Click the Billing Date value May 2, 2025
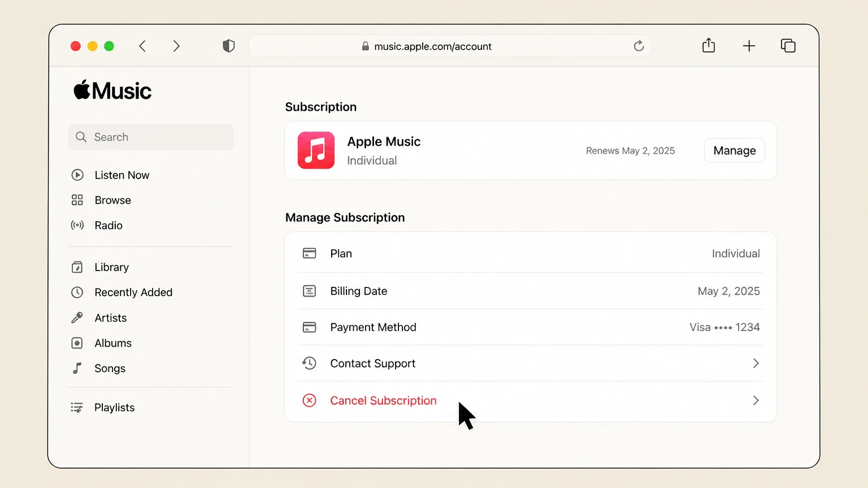 [728, 291]
